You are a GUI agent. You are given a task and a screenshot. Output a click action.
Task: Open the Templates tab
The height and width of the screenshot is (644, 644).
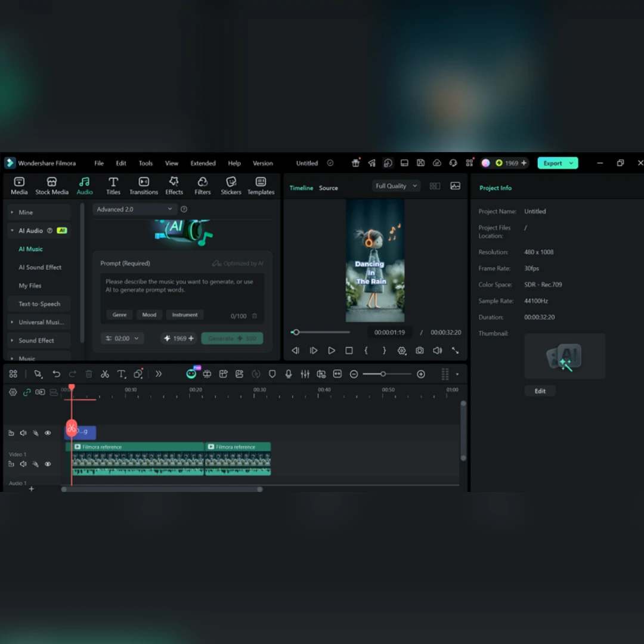click(x=261, y=185)
